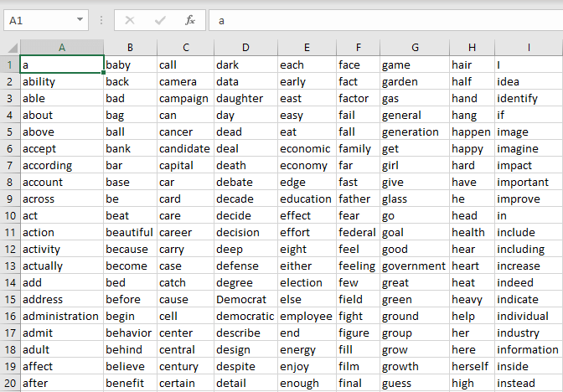This screenshot has width=563, height=392.
Task: Click cell containing 'campaign'
Action: (x=186, y=98)
